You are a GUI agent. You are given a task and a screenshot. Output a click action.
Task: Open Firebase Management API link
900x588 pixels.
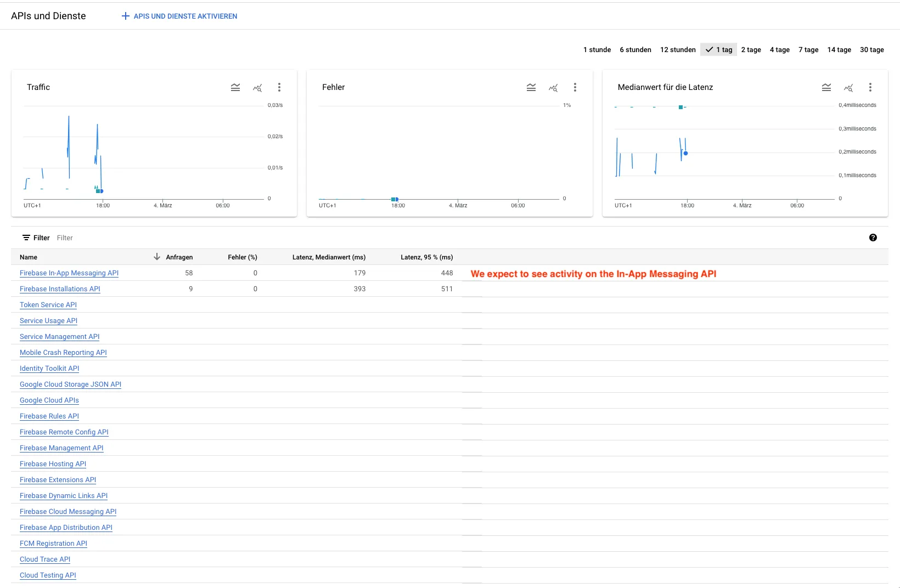pos(61,448)
